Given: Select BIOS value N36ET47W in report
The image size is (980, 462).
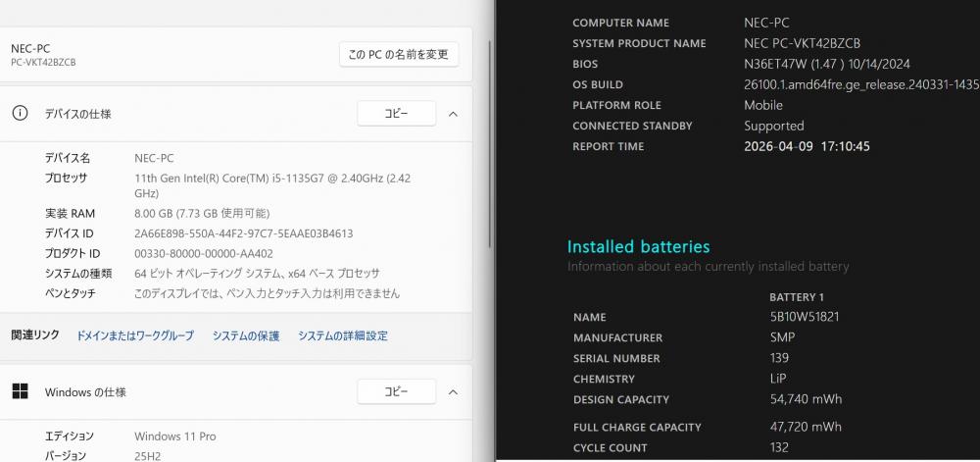Looking at the screenshot, I should click(x=827, y=64).
